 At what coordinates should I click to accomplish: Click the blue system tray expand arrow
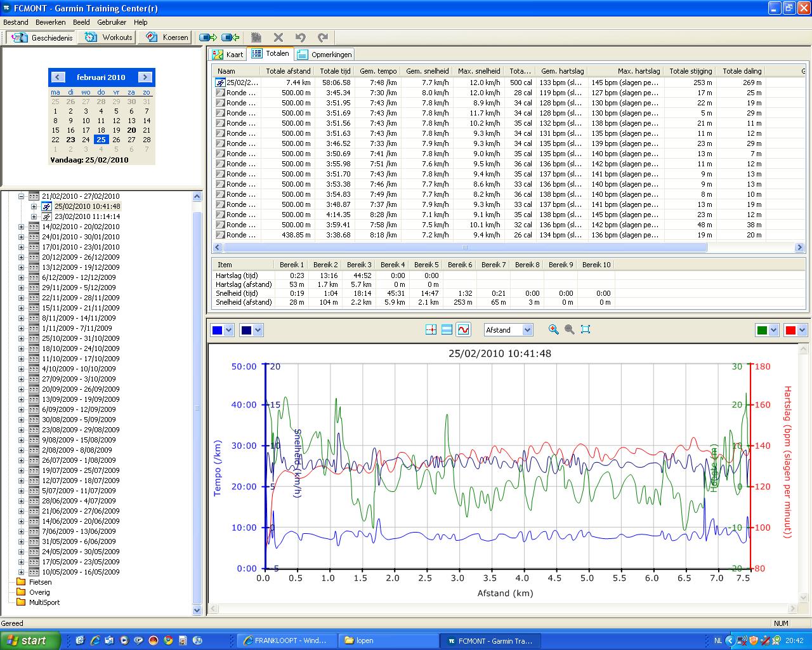pyautogui.click(x=730, y=640)
